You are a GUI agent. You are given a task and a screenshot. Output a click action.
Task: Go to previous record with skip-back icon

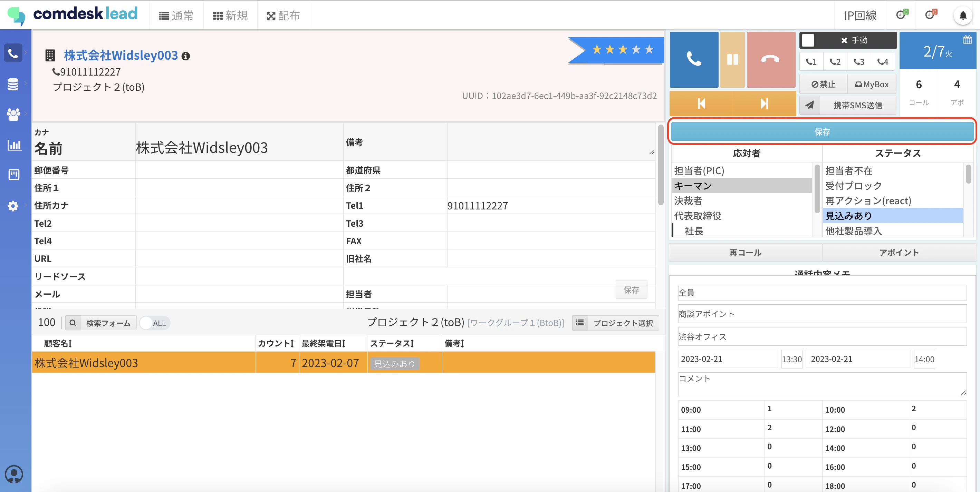701,104
